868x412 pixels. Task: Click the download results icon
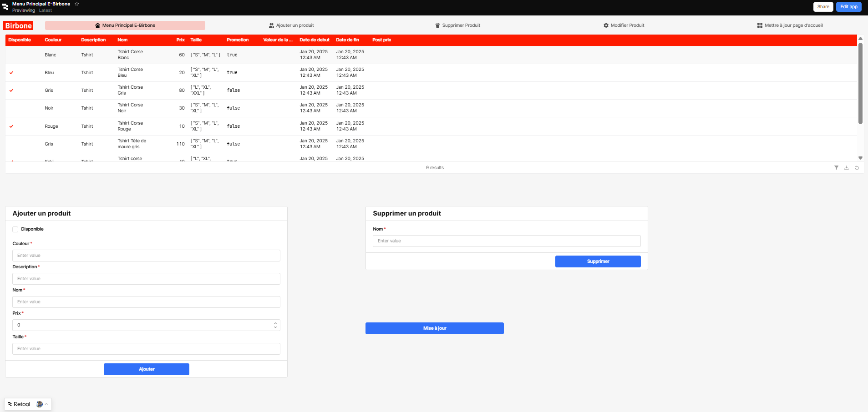pos(847,168)
